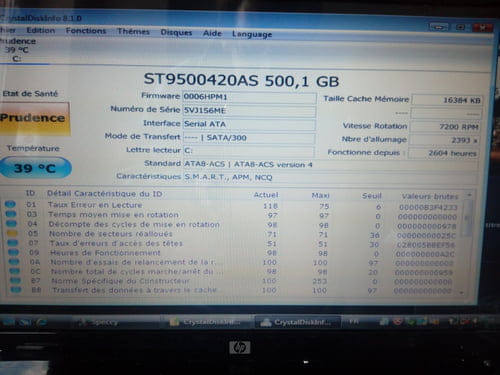Screen dimensions: 500x375
Task: Click the FR language indicator in taskbar
Action: (354, 321)
